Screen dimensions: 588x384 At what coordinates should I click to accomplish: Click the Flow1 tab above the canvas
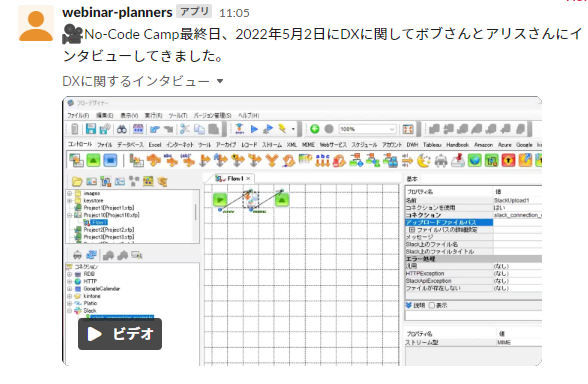tap(235, 178)
